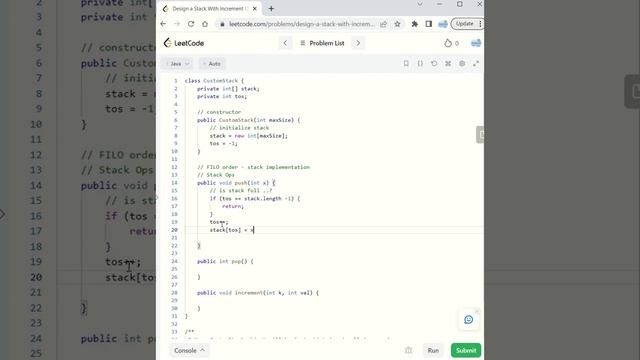The height and width of the screenshot is (360, 640).
Task: Click the icon left of Run button
Action: coord(408,350)
